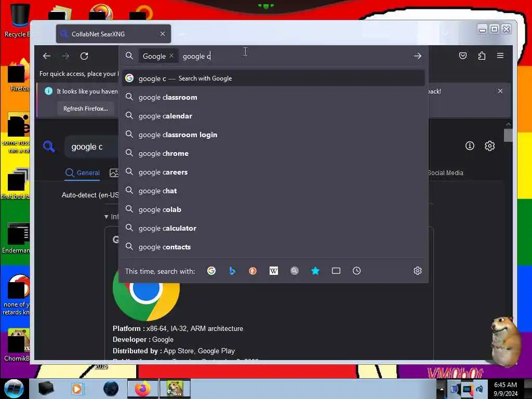Viewport: 532px width, 399px height.
Task: Click the page vertical scrollbar thumb
Action: point(508,135)
